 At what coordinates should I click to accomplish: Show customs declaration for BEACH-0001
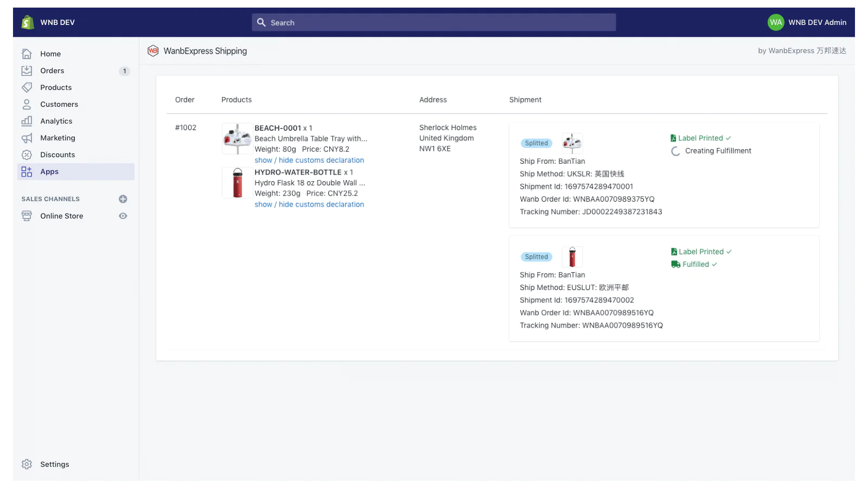coord(309,160)
